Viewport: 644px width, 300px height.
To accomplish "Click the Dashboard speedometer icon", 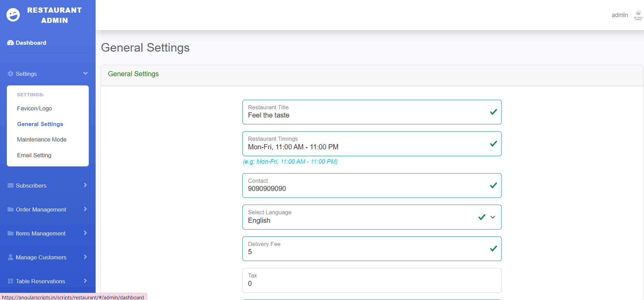I will pos(11,43).
